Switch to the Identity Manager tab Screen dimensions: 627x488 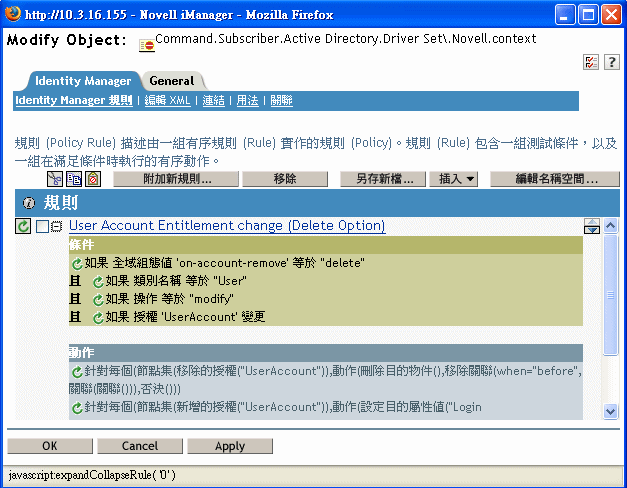[x=83, y=81]
